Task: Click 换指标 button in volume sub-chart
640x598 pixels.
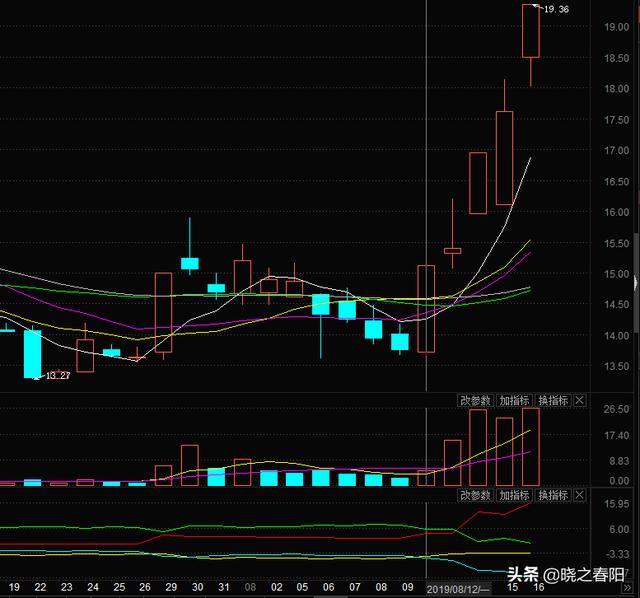Action: click(553, 400)
